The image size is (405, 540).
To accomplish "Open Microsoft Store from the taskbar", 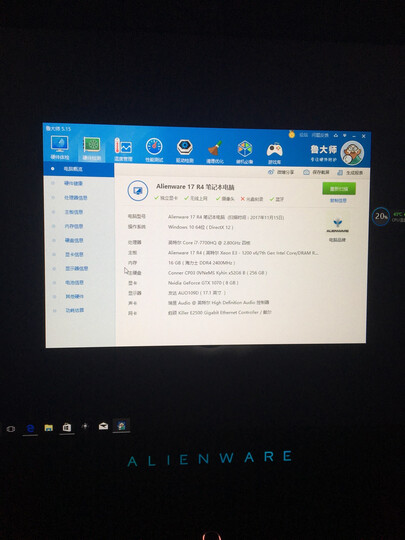I will click(x=67, y=428).
